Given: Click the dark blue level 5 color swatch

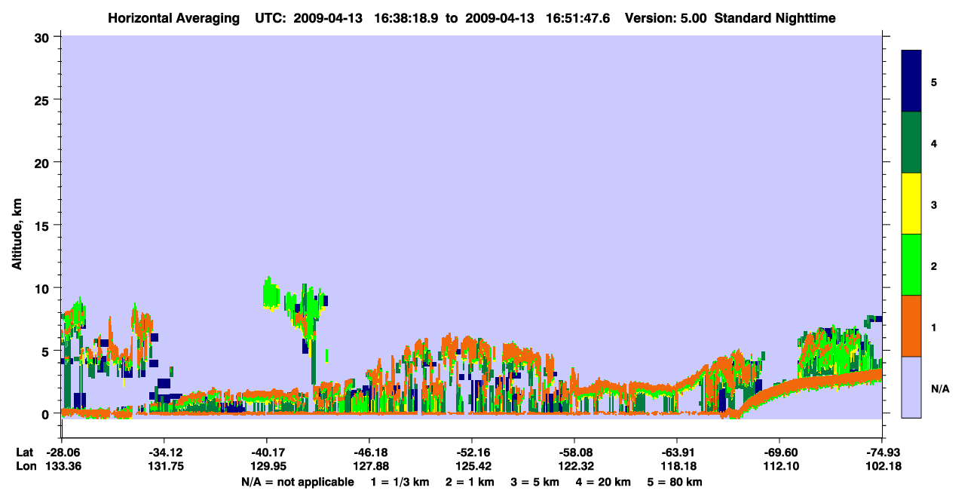Looking at the screenshot, I should 911,81.
